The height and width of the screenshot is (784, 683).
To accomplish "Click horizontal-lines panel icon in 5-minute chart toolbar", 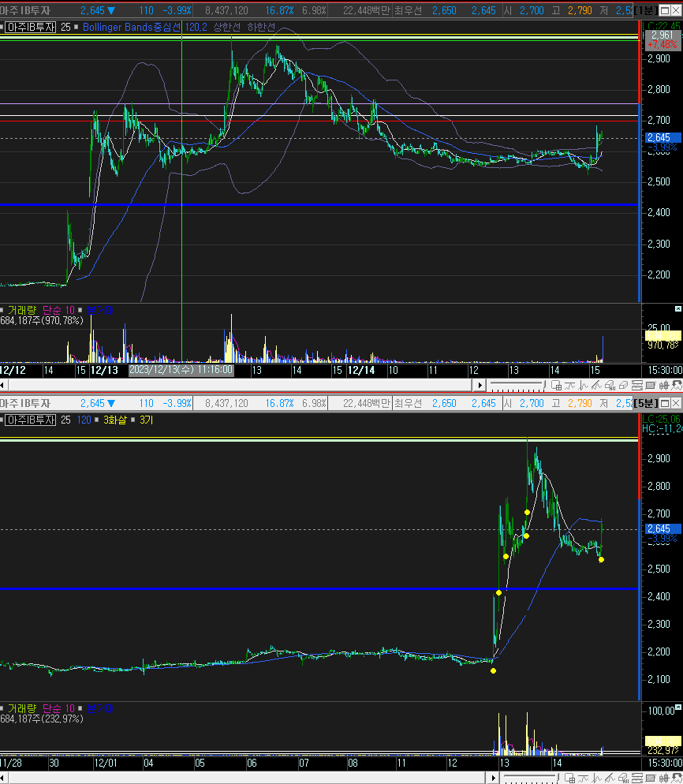I will tap(637, 778).
